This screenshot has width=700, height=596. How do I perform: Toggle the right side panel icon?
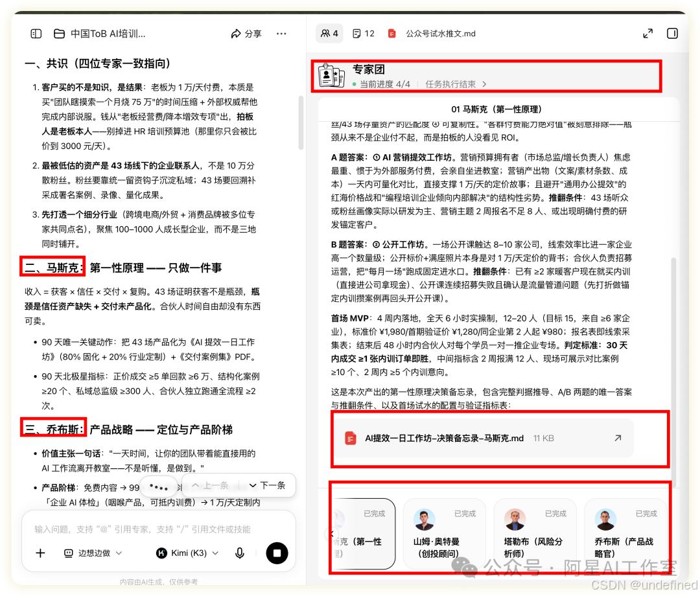point(672,34)
